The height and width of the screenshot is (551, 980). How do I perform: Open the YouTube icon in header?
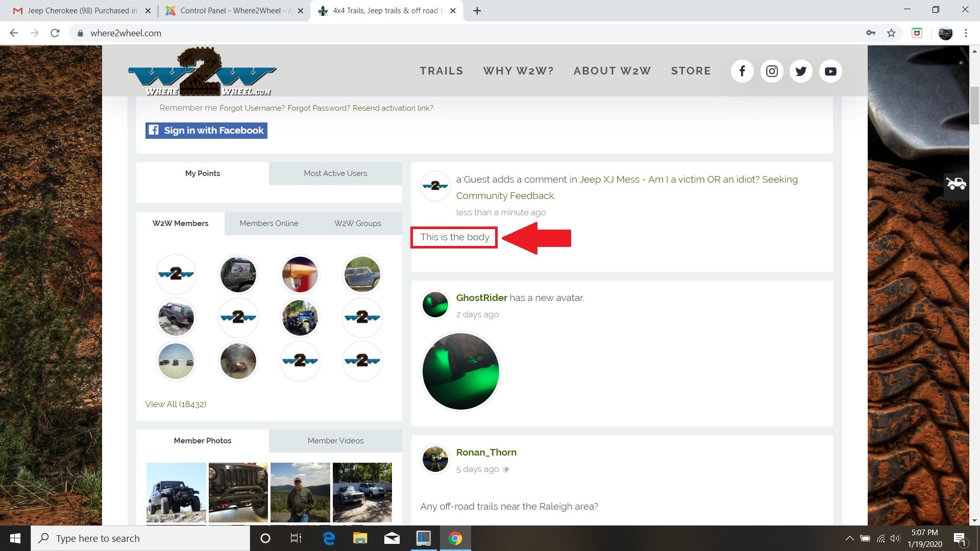(830, 71)
